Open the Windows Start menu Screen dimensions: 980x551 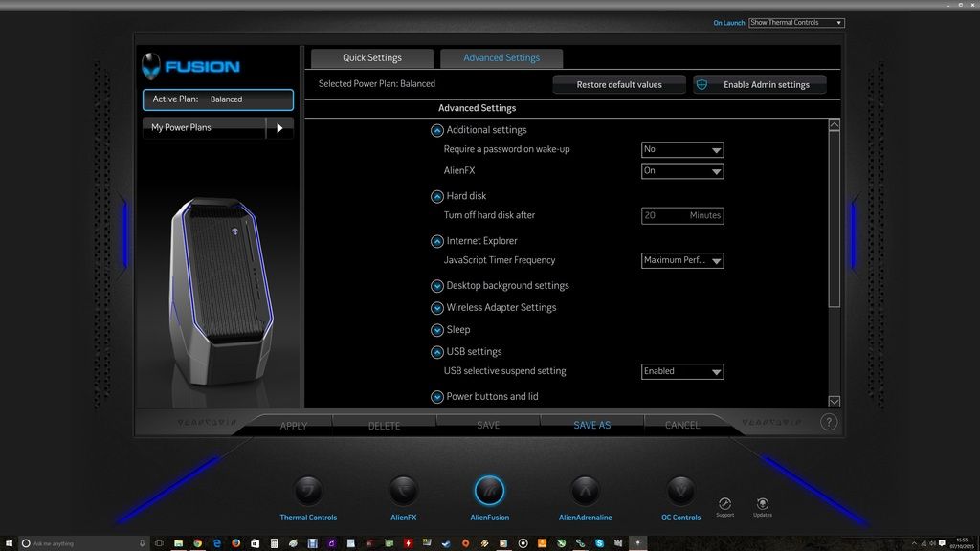pos(9,543)
